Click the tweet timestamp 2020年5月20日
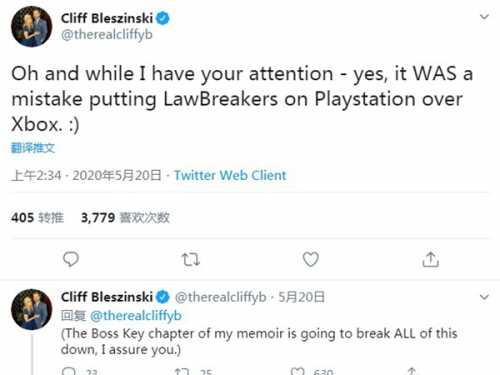The width and height of the screenshot is (500, 375). pos(117,175)
